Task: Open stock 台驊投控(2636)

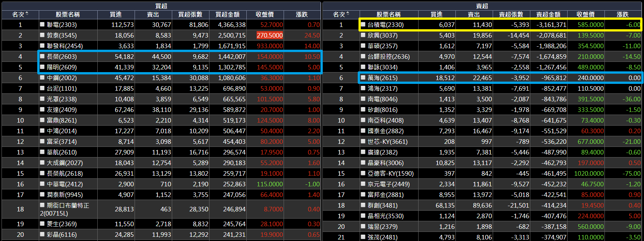Action: [x=389, y=57]
